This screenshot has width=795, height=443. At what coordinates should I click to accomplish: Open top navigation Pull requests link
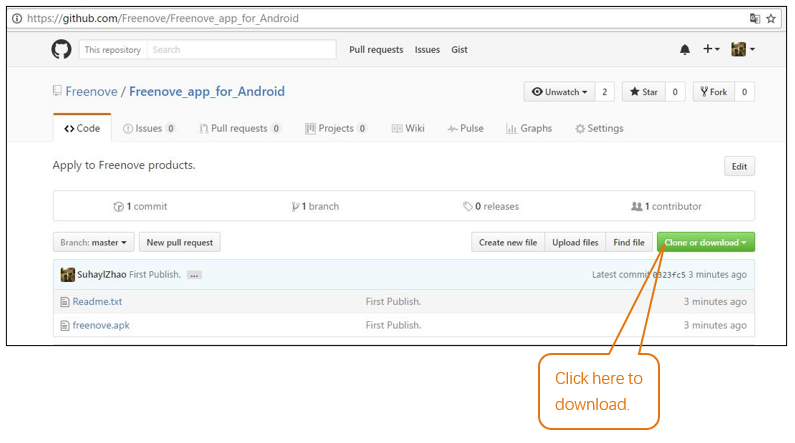[x=376, y=50]
